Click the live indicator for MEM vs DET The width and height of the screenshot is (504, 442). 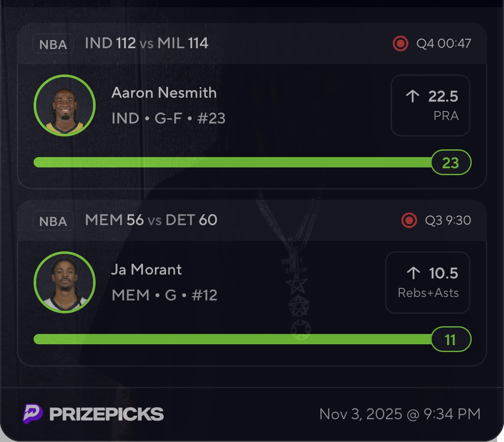click(409, 220)
